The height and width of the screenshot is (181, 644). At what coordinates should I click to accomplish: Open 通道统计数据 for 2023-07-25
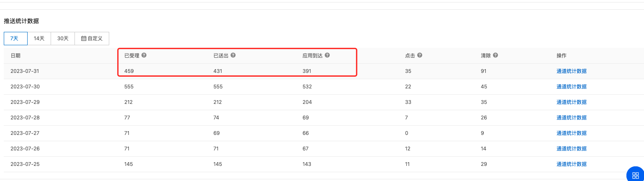point(571,164)
